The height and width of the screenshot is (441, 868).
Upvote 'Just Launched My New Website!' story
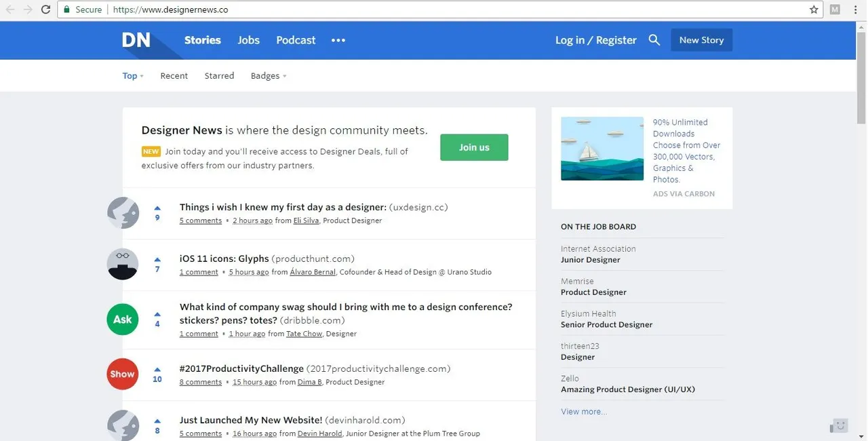coord(157,421)
